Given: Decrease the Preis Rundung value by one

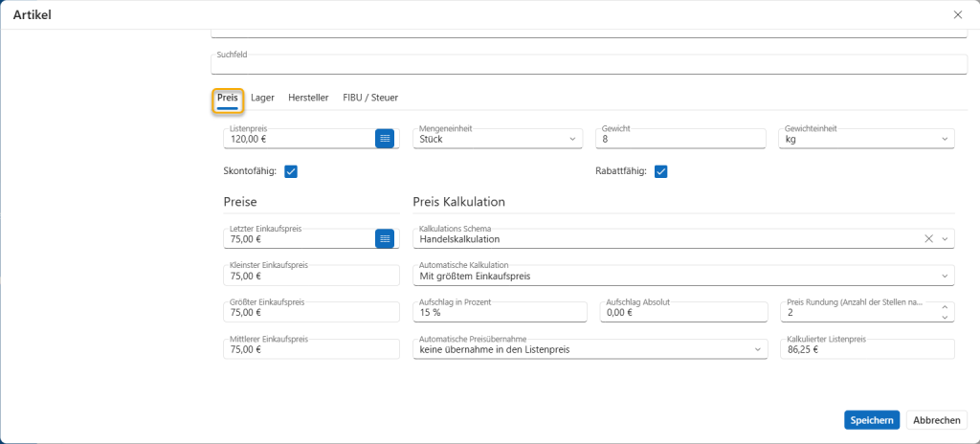Looking at the screenshot, I should pyautogui.click(x=947, y=317).
